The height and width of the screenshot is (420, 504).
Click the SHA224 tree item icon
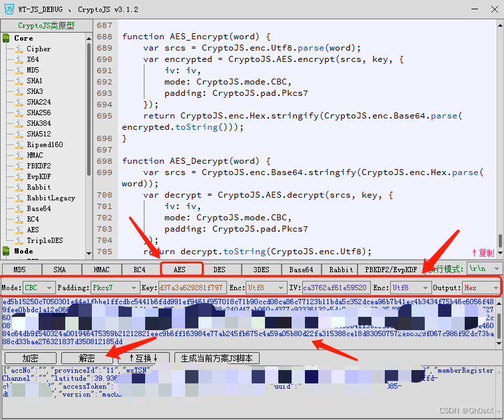(x=19, y=102)
